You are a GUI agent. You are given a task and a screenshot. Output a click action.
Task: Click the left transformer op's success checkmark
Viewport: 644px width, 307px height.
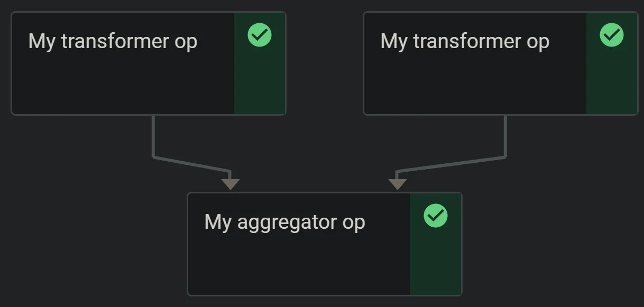point(260,35)
